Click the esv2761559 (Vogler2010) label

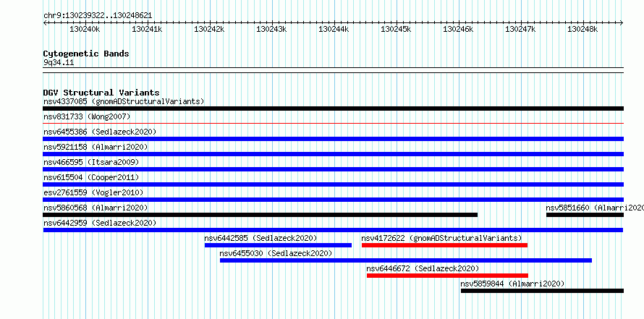coord(93,192)
